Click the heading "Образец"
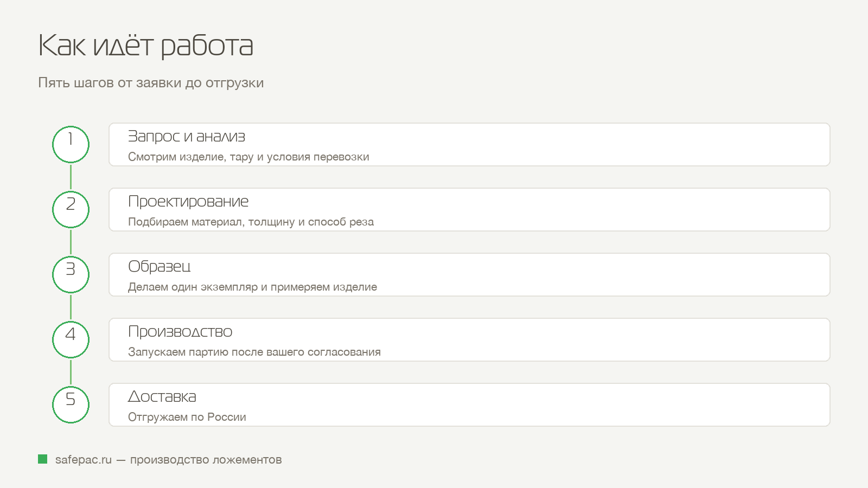 pyautogui.click(x=159, y=267)
